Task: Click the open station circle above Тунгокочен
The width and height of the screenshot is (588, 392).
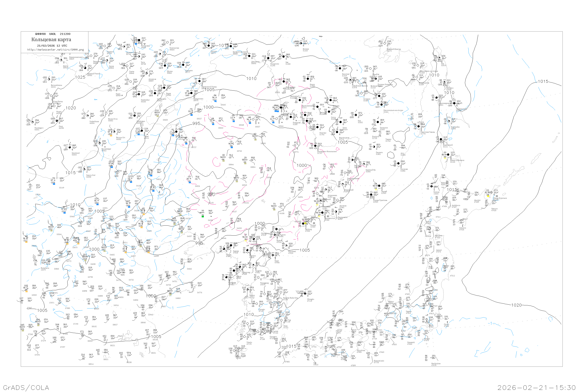Action: (x=168, y=43)
